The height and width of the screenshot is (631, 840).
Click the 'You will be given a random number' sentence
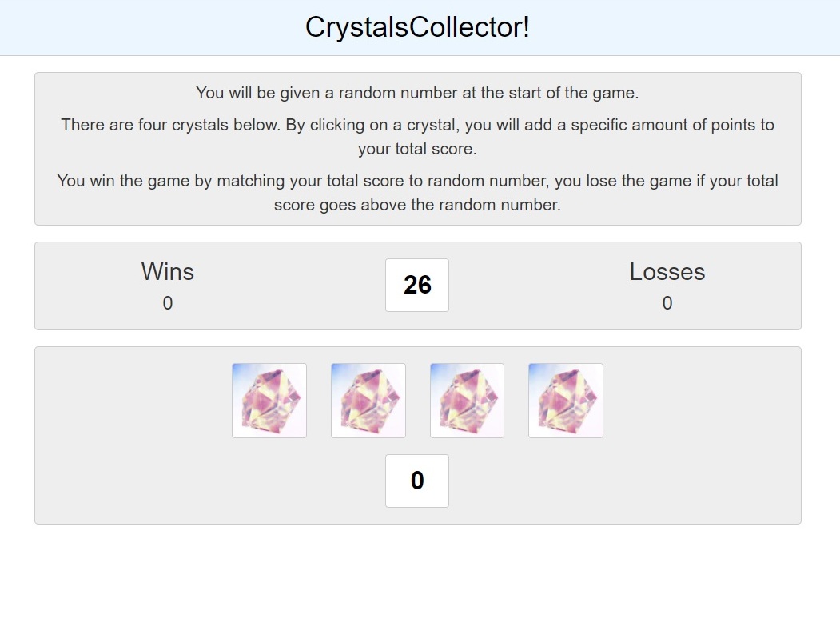point(417,93)
